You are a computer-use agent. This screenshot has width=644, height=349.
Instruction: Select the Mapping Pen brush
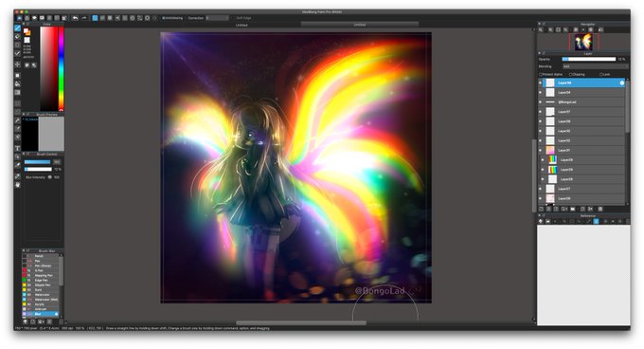40,275
